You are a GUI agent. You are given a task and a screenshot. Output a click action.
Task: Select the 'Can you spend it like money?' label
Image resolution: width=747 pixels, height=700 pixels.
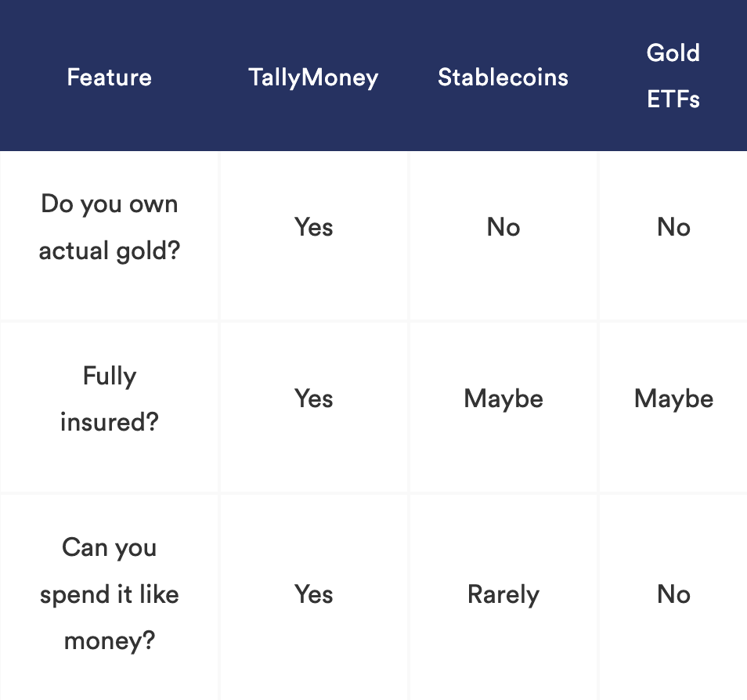tap(110, 594)
